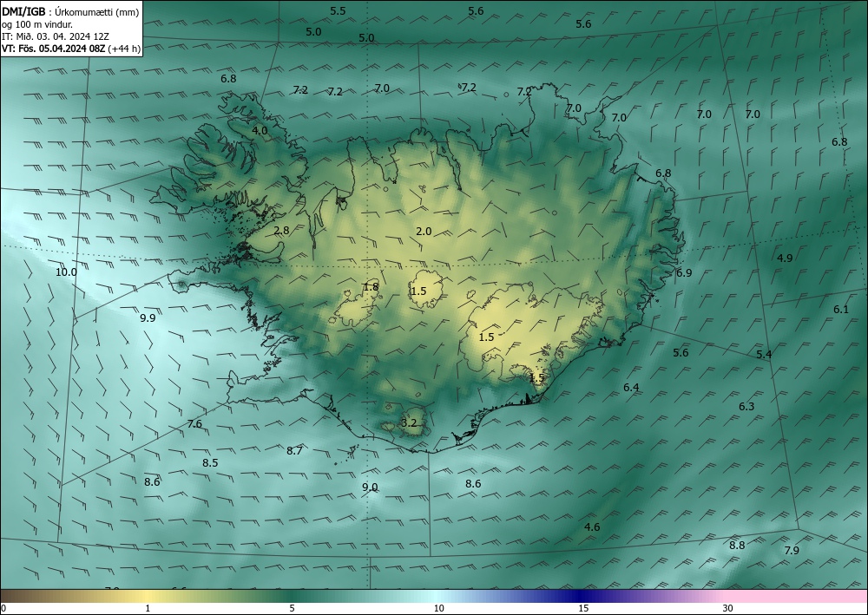Click the 5.4 value southeast of Iceland
The width and height of the screenshot is (868, 615).
[764, 355]
